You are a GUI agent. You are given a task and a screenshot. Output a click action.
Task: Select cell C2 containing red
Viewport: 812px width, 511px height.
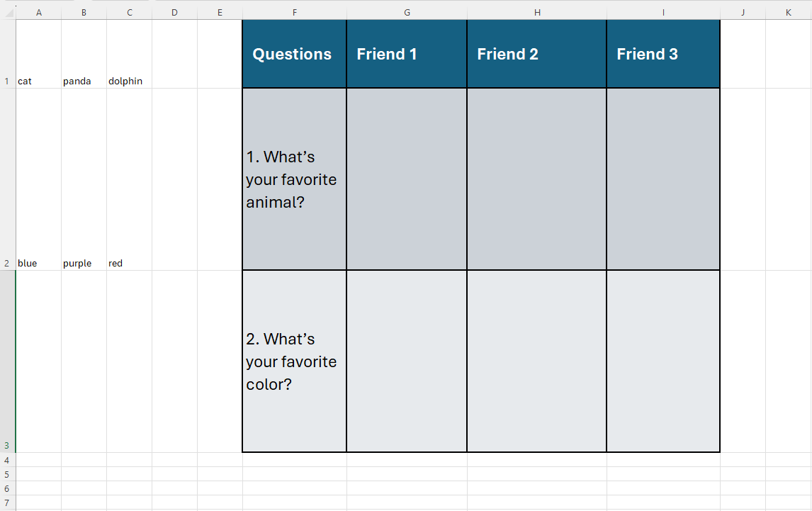[x=130, y=179]
